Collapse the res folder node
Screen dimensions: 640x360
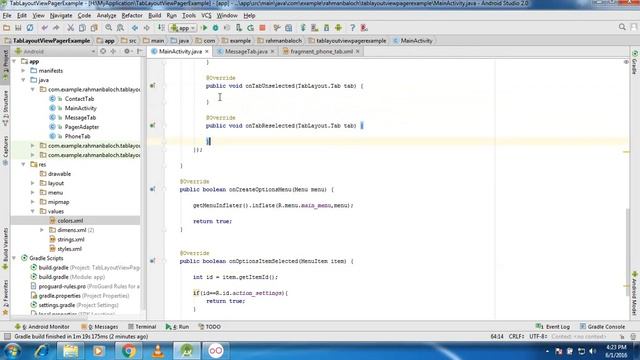(x=24, y=164)
